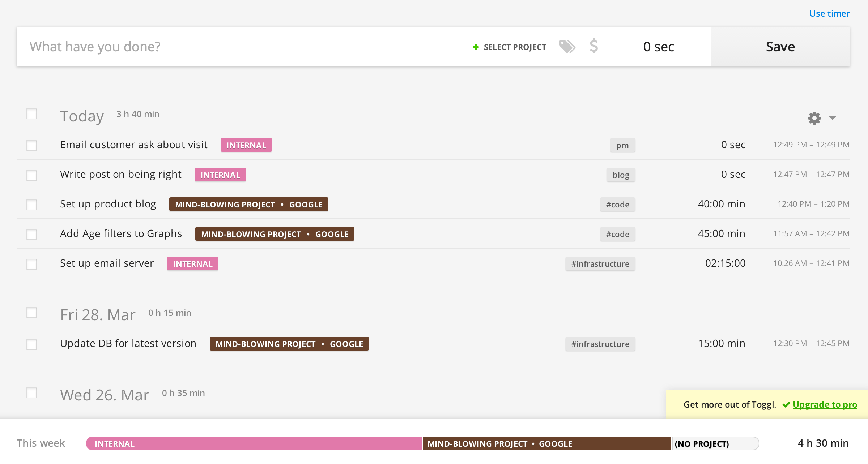Click the pink INTERNAL week bar segment
Screen dimensions: 868x464
coord(254,443)
